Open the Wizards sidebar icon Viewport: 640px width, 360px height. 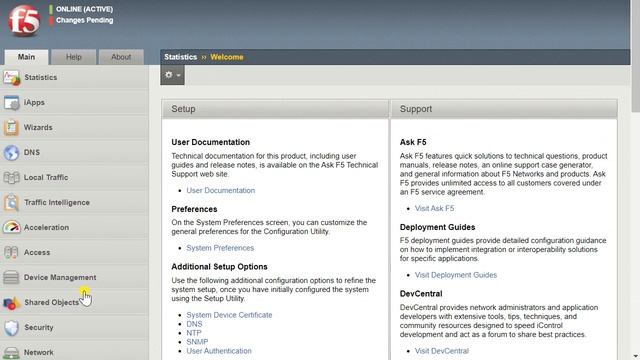(x=11, y=128)
